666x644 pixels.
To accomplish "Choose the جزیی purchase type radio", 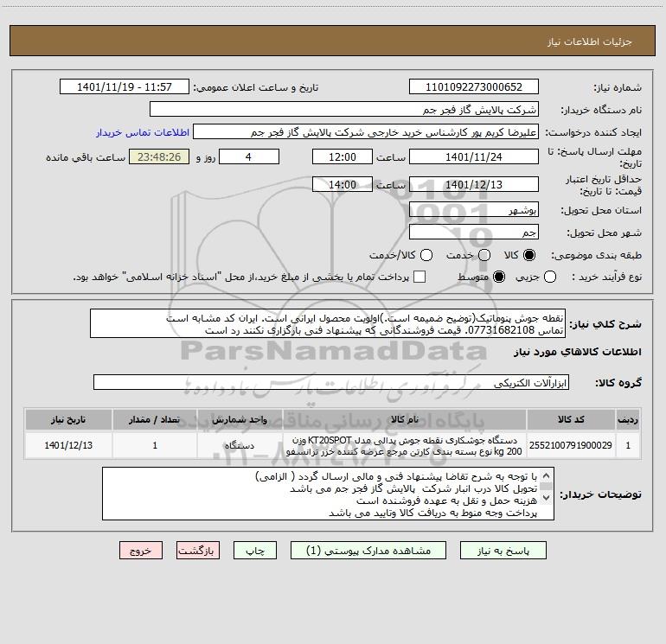I will (x=550, y=277).
